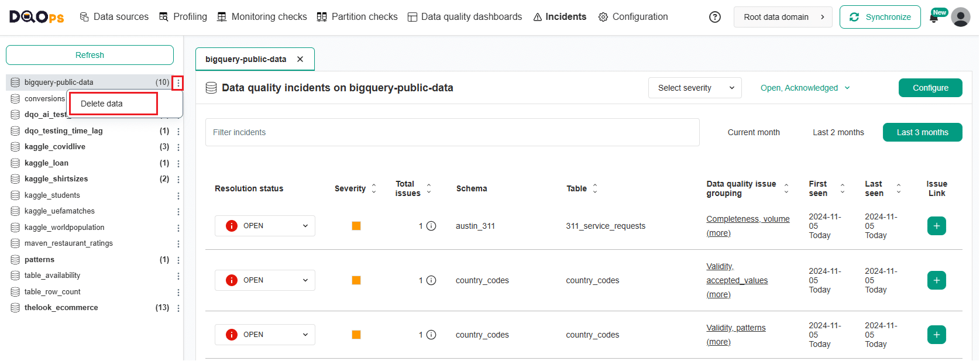This screenshot has width=980, height=361.
Task: Open three-dot menu for patterns
Action: pos(178,260)
